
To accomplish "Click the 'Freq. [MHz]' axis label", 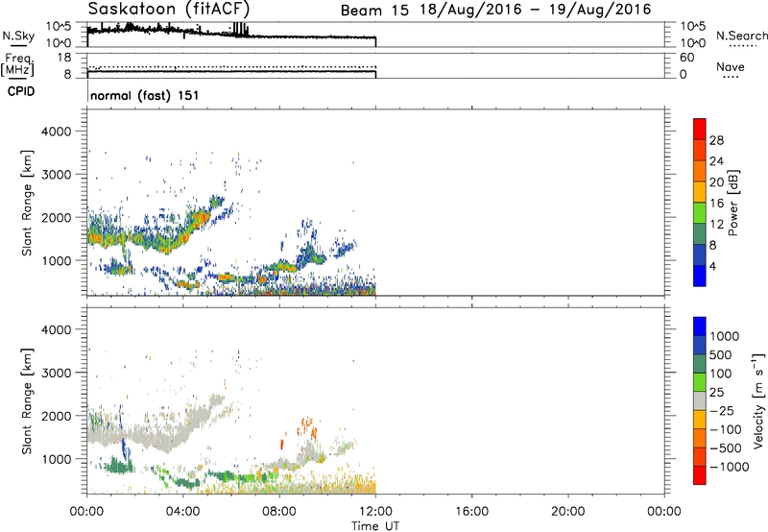I will (x=18, y=64).
